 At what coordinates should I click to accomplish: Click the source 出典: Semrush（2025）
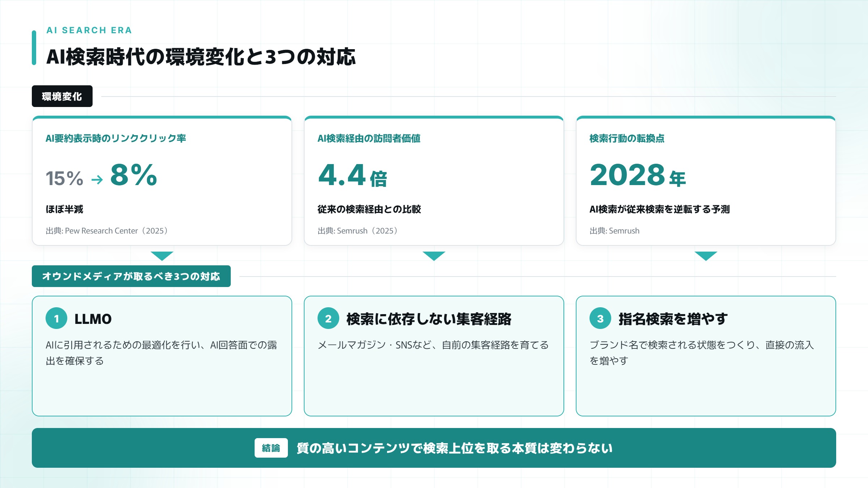(x=358, y=231)
